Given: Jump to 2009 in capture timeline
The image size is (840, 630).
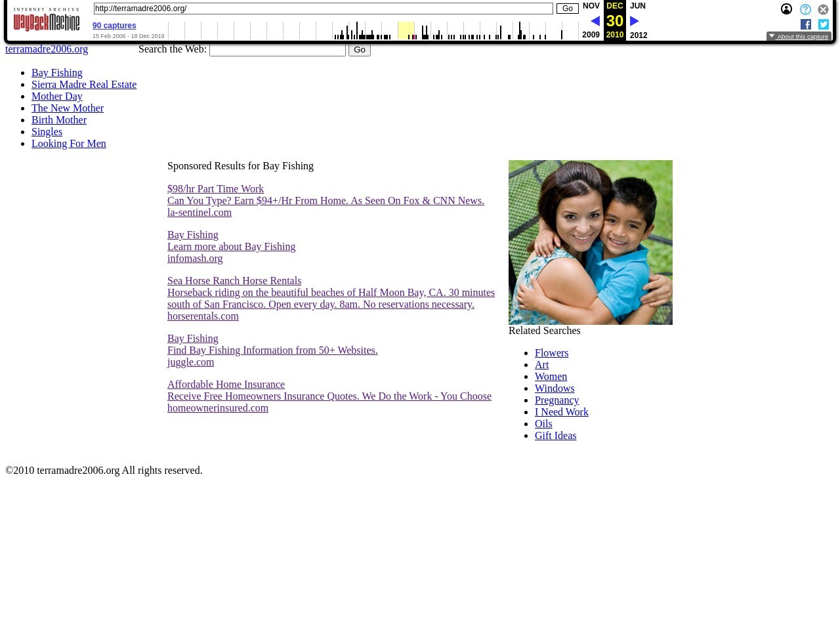Looking at the screenshot, I should point(591,35).
